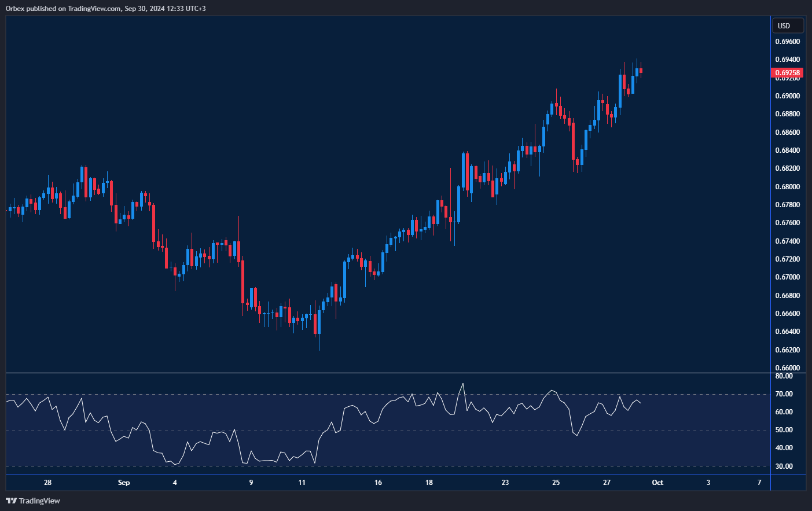Click the 30.00 RSI scale label

coord(784,466)
